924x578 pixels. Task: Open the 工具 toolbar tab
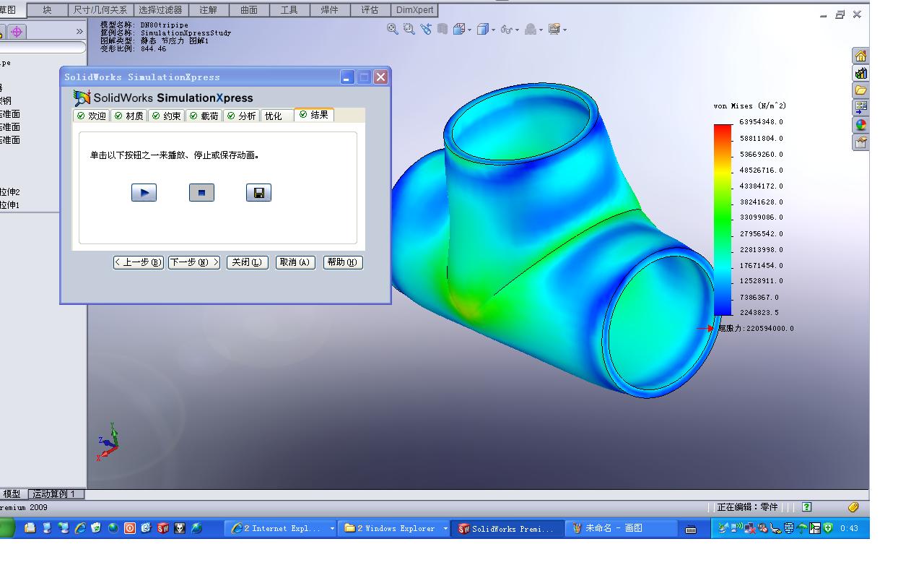[x=289, y=10]
